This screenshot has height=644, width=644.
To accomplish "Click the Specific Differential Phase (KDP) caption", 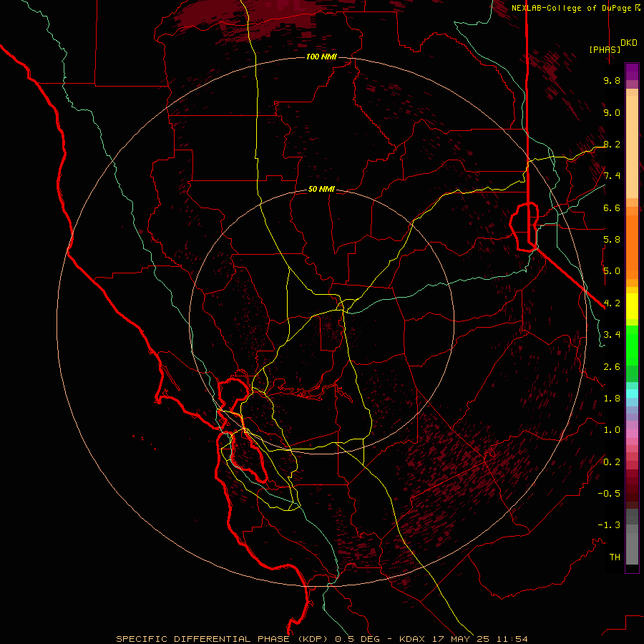I will [224, 639].
